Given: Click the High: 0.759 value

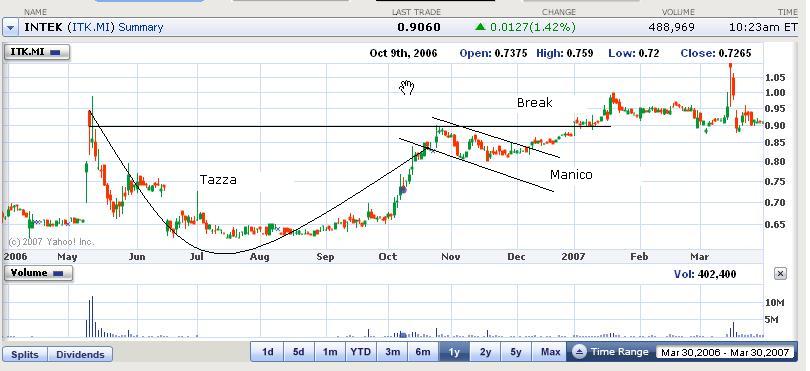Looking at the screenshot, I should [x=565, y=53].
